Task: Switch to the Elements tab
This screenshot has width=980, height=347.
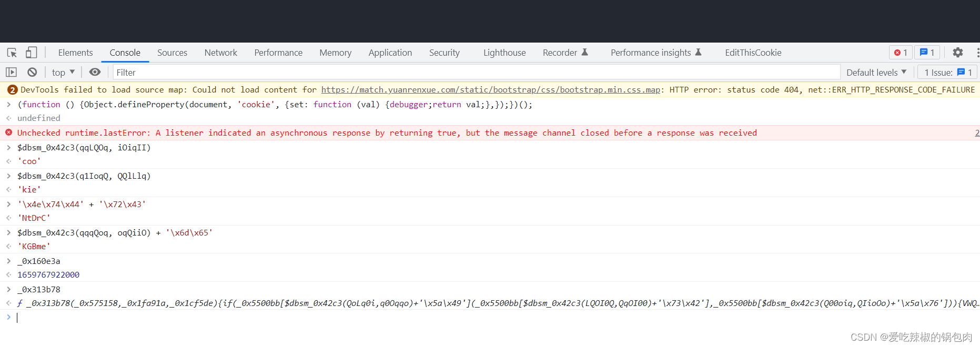Action: [x=75, y=53]
